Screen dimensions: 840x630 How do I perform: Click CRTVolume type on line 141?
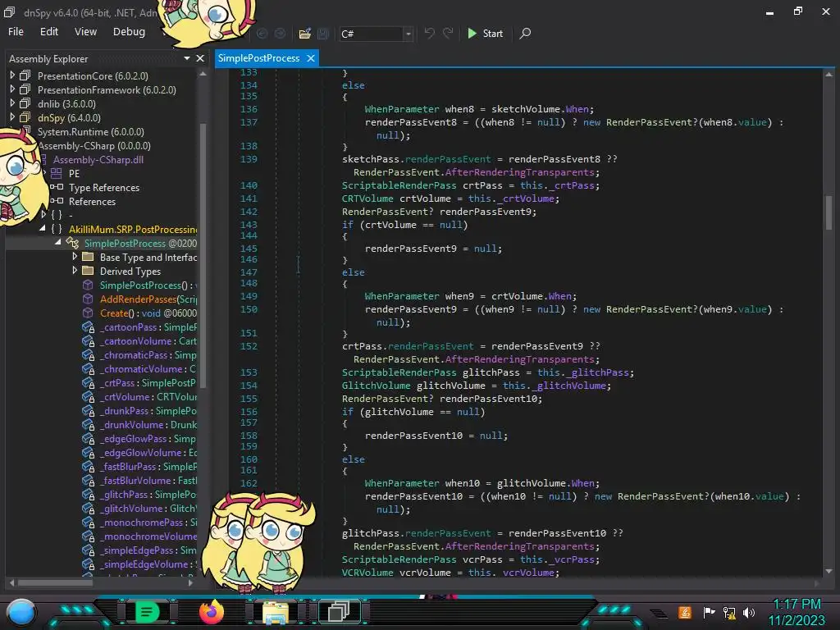367,199
